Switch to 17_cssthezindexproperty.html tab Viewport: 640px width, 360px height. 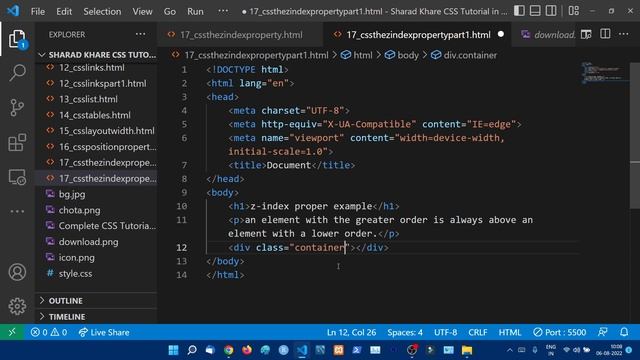tap(241, 35)
